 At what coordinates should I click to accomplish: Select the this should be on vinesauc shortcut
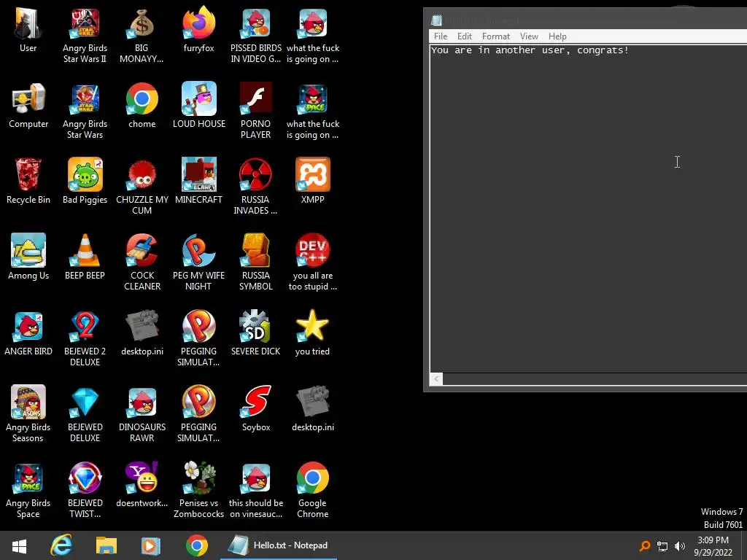(x=256, y=490)
